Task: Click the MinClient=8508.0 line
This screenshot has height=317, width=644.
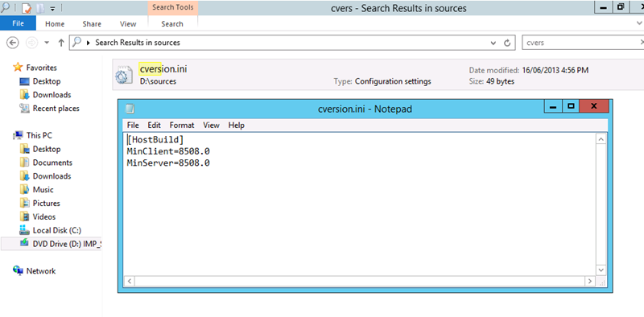Action: point(168,151)
